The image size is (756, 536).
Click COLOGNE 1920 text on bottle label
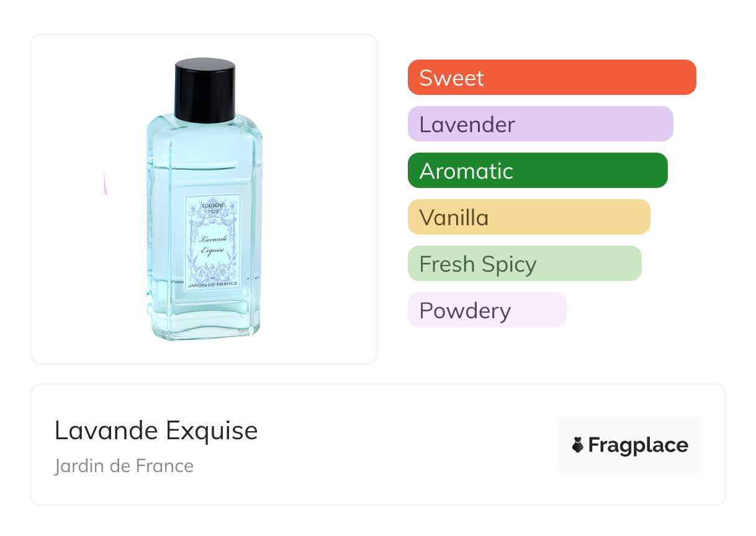[213, 207]
